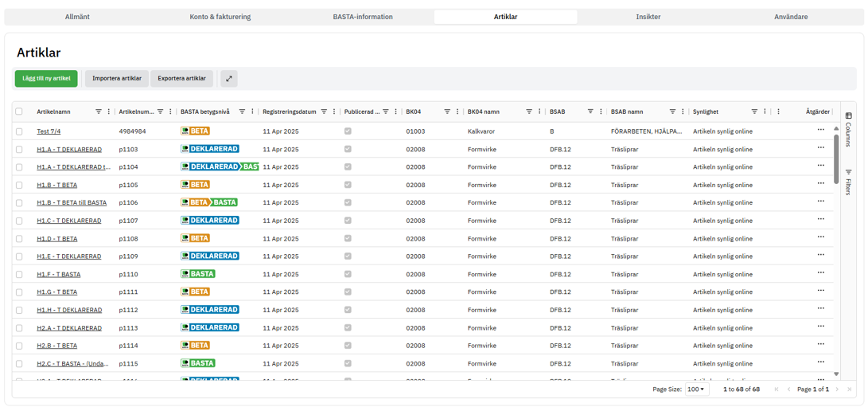Click the vertical scrollbar of the article table
Viewport: 868px width, 411px height.
click(836, 159)
